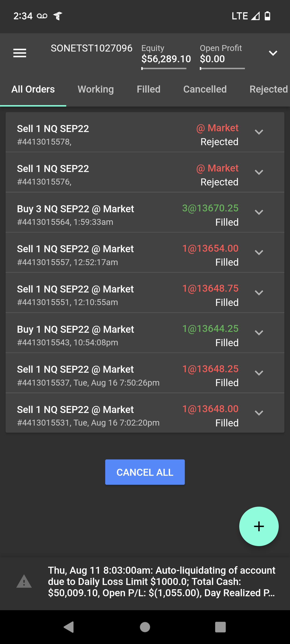Switch to the Working tab

96,89
